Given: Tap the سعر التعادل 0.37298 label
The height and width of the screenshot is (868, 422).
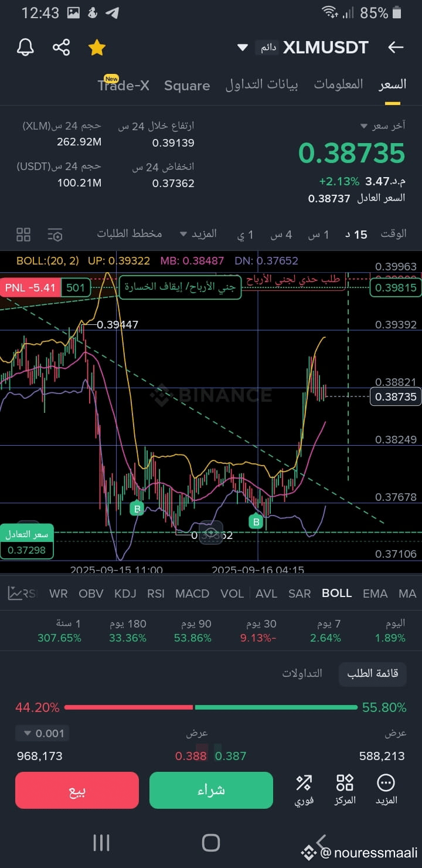Looking at the screenshot, I should (27, 542).
